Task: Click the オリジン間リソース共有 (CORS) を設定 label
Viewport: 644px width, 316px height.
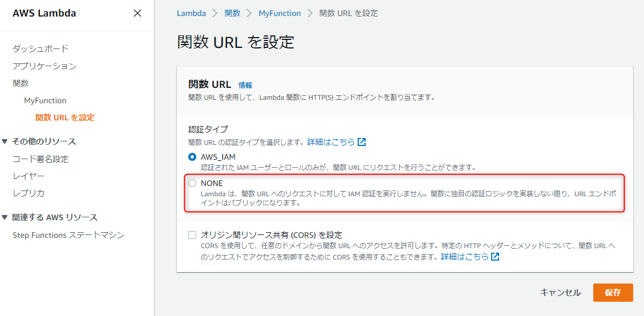Action: coord(272,235)
